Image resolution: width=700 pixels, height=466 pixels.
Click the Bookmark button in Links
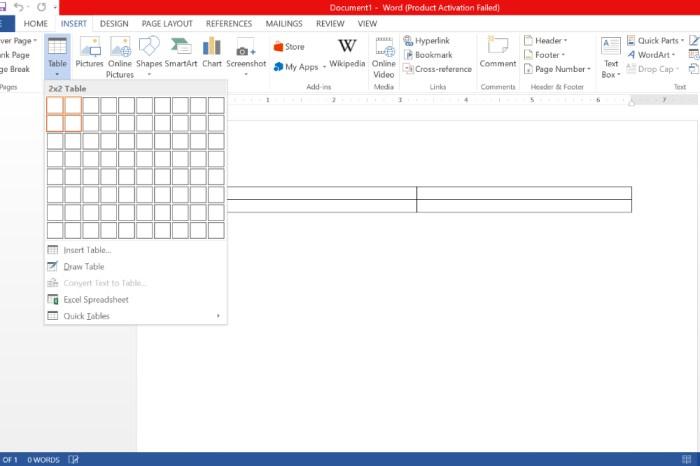[x=428, y=55]
